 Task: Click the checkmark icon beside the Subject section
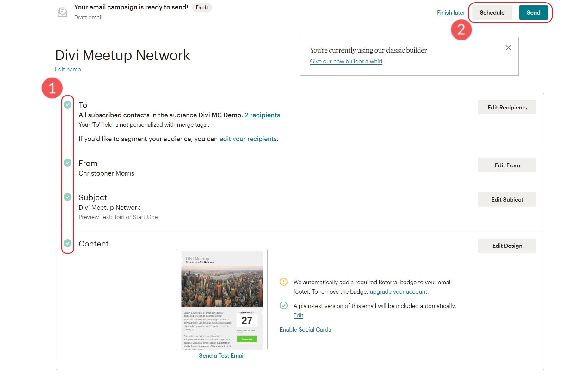67,197
